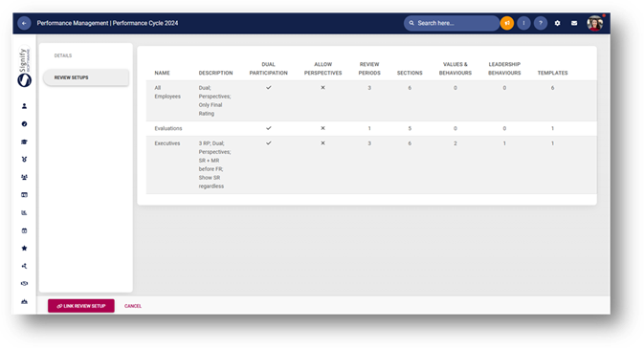Click the Link Review Setup button
Screen dimensions: 644x348
coord(81,306)
